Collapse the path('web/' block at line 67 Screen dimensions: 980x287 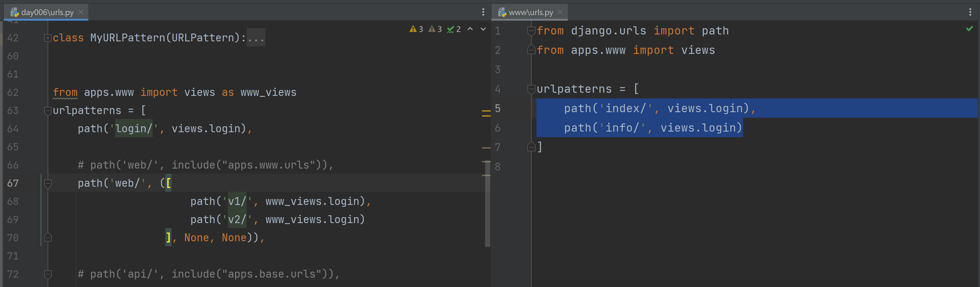(48, 184)
